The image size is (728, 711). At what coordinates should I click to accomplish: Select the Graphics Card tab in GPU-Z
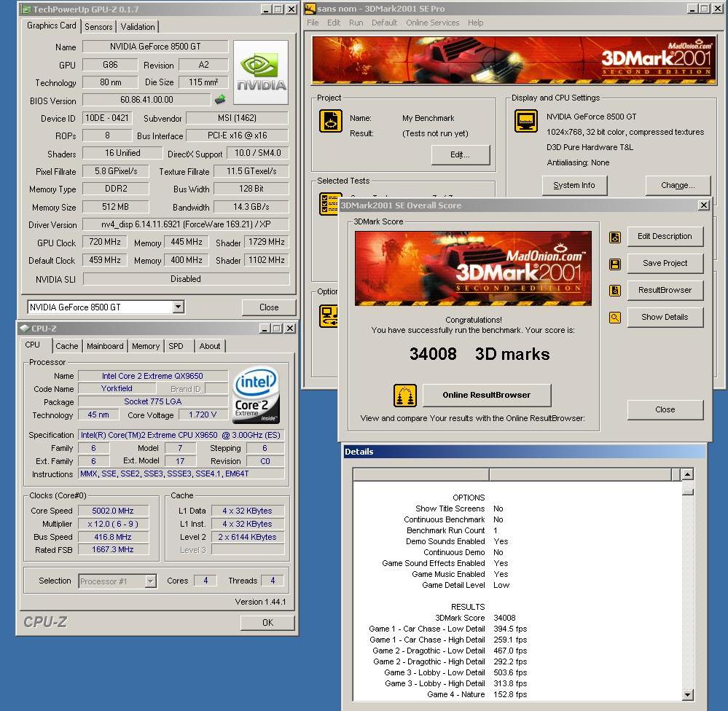pos(51,25)
